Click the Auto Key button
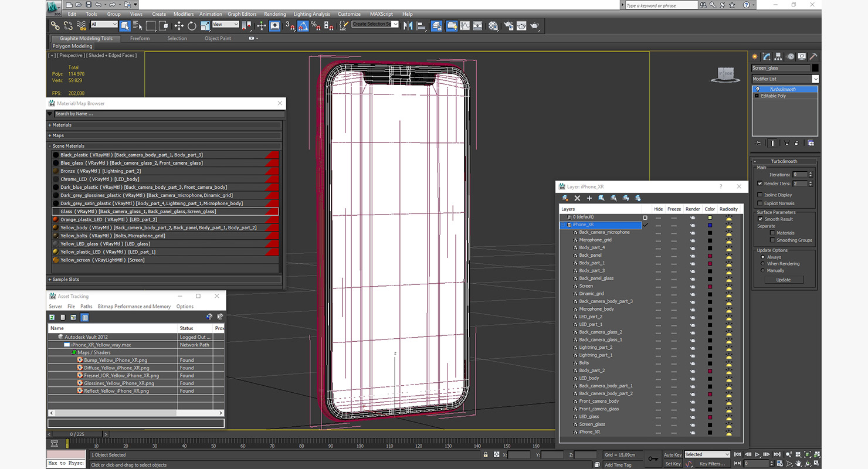Viewport: 868px width, 469px height. [x=673, y=455]
